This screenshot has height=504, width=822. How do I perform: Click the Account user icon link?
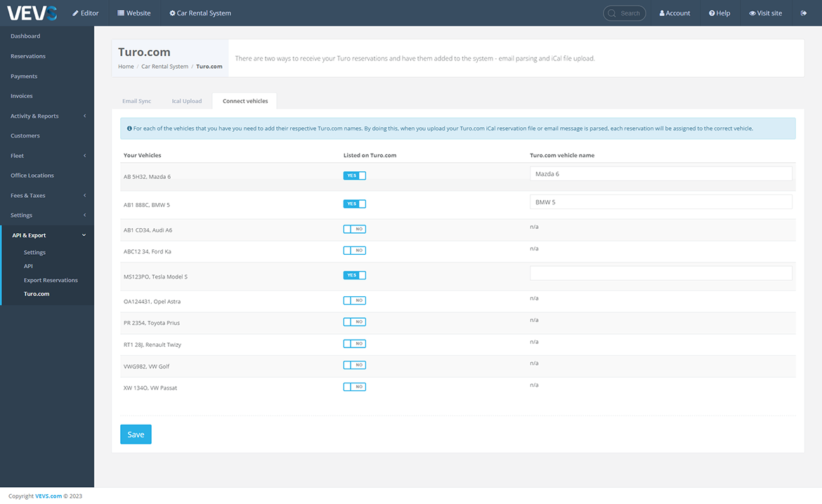click(674, 13)
